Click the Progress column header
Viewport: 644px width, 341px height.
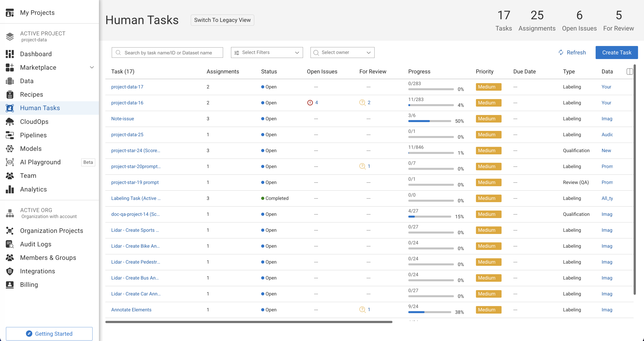419,72
